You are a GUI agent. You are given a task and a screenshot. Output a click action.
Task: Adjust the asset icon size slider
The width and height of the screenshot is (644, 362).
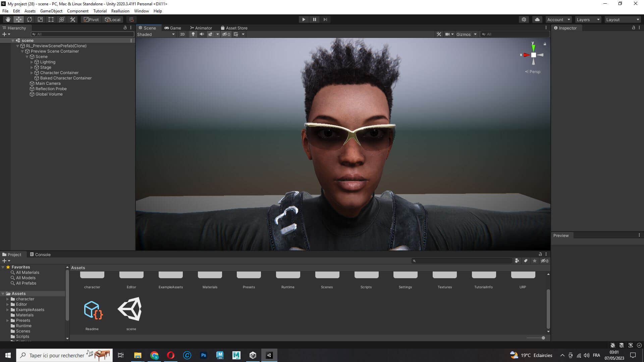[x=543, y=338]
